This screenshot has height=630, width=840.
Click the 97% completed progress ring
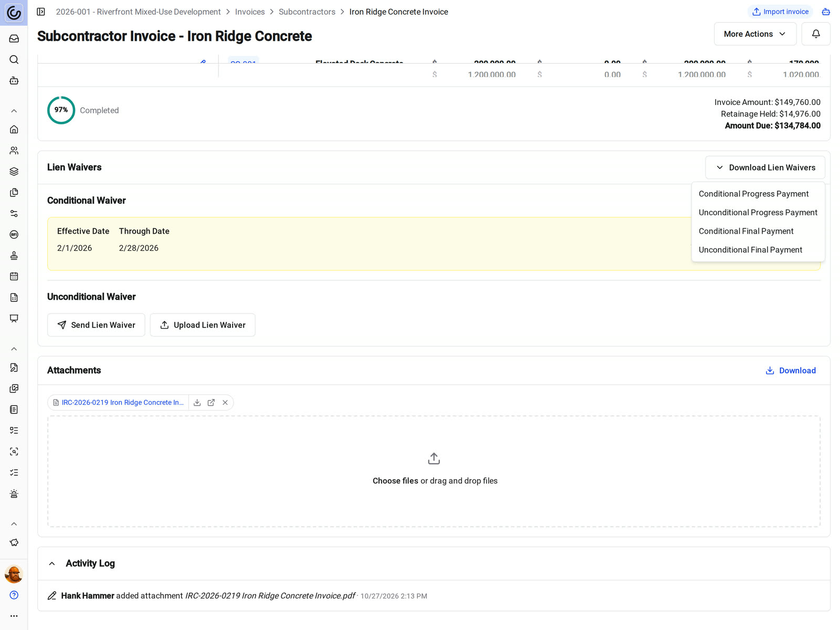click(61, 110)
